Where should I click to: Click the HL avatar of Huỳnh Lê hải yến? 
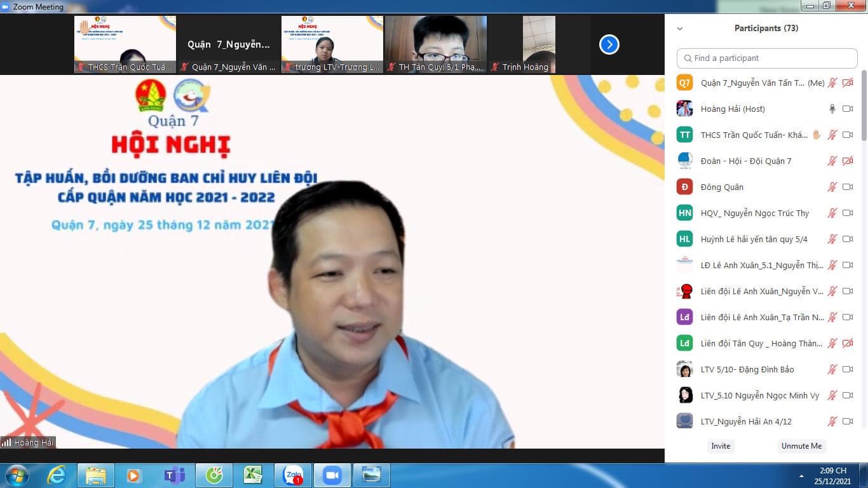click(x=684, y=239)
